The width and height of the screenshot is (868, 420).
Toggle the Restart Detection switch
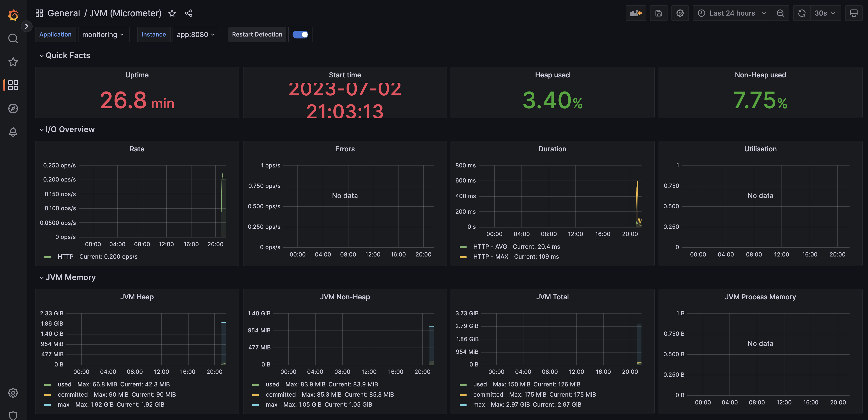pos(300,34)
